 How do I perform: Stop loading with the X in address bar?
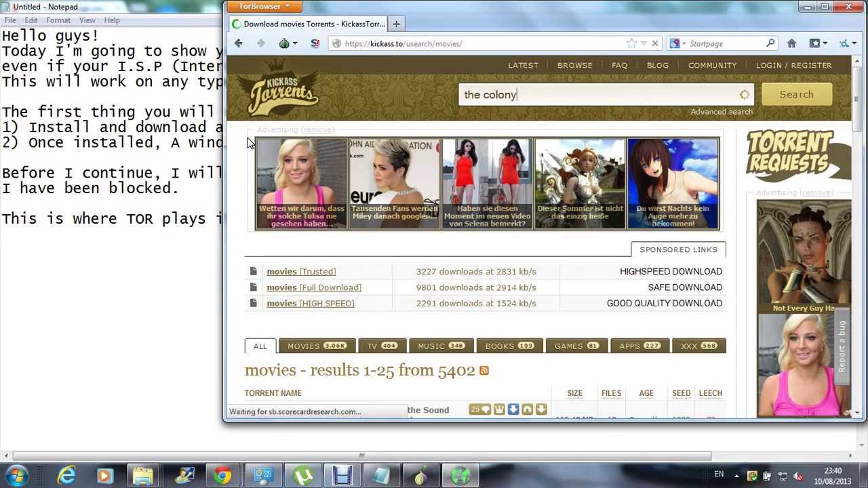pyautogui.click(x=655, y=43)
